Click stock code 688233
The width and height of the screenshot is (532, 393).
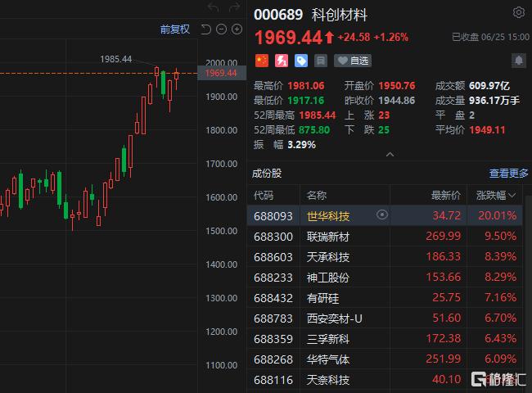(273, 278)
